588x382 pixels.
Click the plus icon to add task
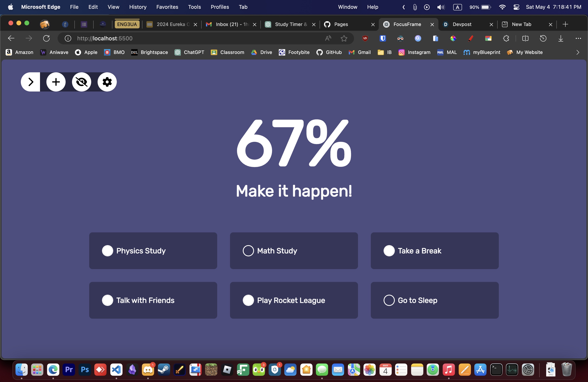(x=56, y=82)
